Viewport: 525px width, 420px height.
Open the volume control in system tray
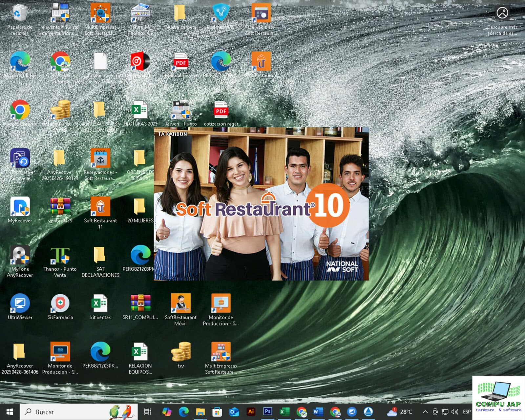[x=455, y=412]
